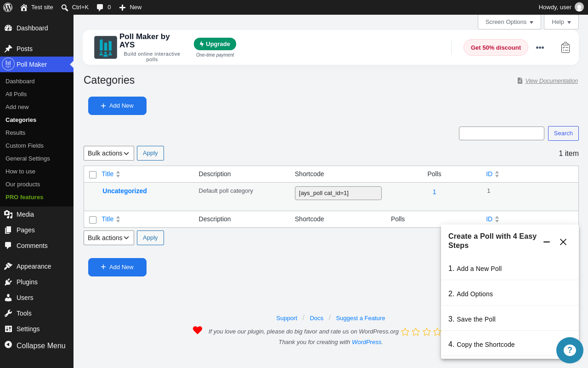The height and width of the screenshot is (368, 588).
Task: Open the round question mark help button
Action: pos(570,351)
